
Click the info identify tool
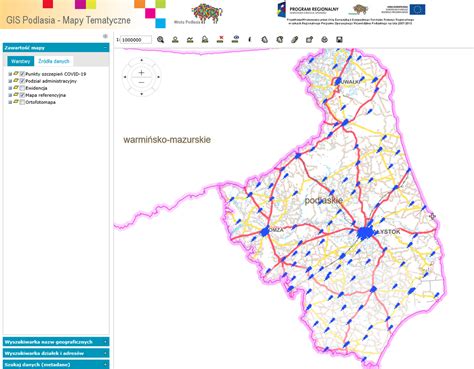[x=250, y=40]
